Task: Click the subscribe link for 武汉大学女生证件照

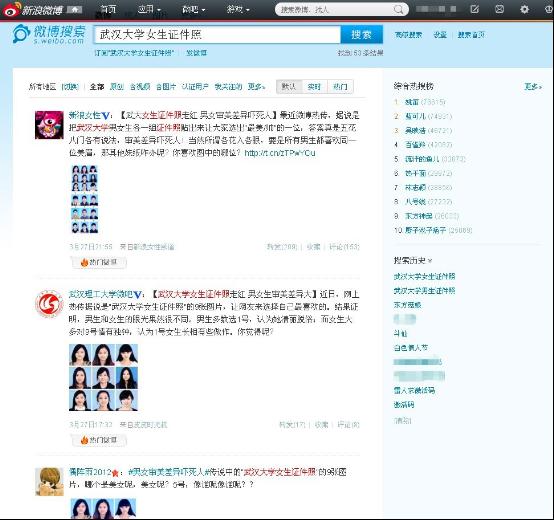Action: pos(134,53)
